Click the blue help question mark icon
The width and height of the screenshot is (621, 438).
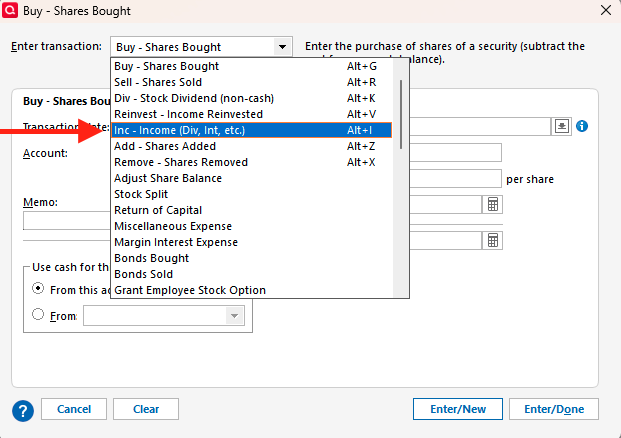pyautogui.click(x=23, y=409)
